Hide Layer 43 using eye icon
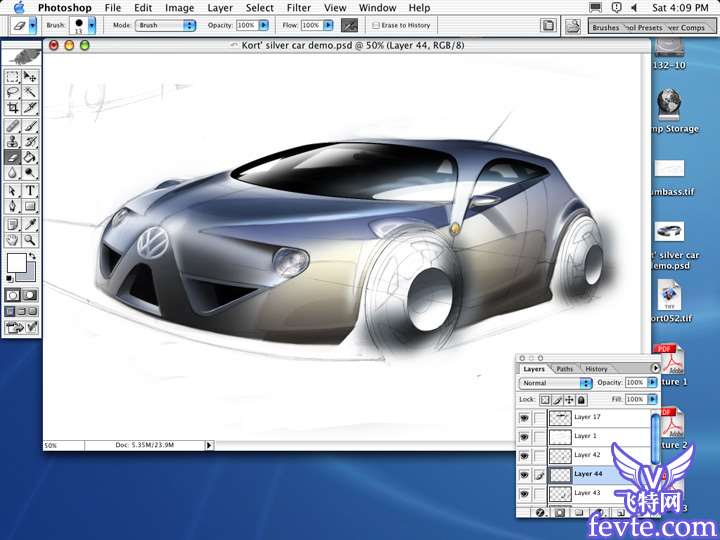The image size is (720, 540). 524,494
